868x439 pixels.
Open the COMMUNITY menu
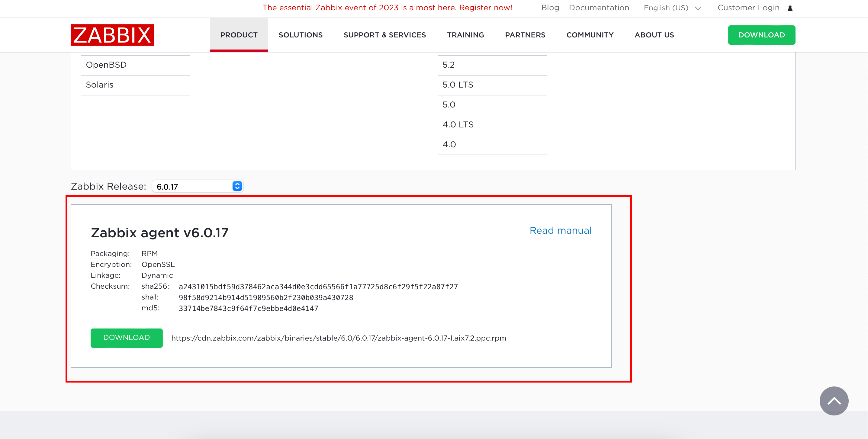[x=590, y=35]
